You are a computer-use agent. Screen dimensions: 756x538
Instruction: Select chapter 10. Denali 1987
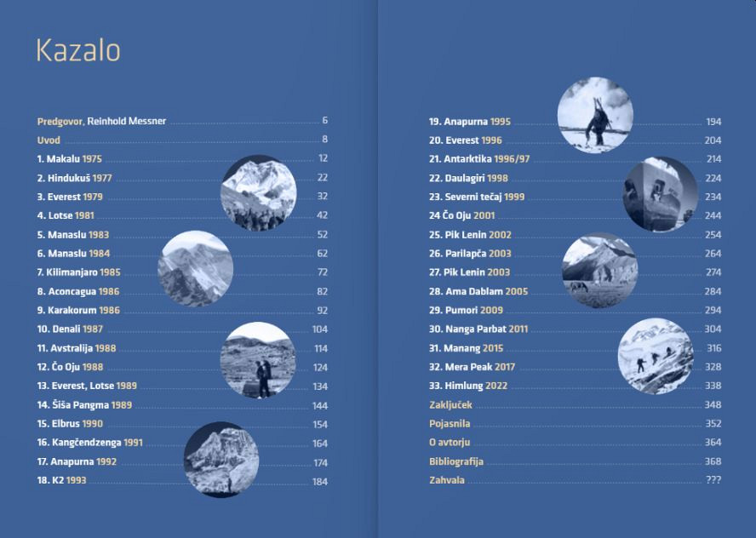(70, 329)
